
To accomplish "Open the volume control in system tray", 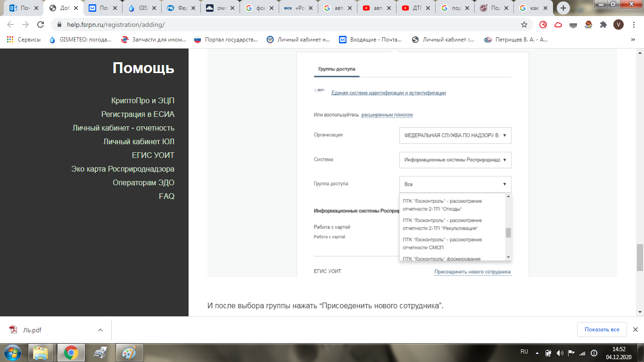I will (x=560, y=353).
